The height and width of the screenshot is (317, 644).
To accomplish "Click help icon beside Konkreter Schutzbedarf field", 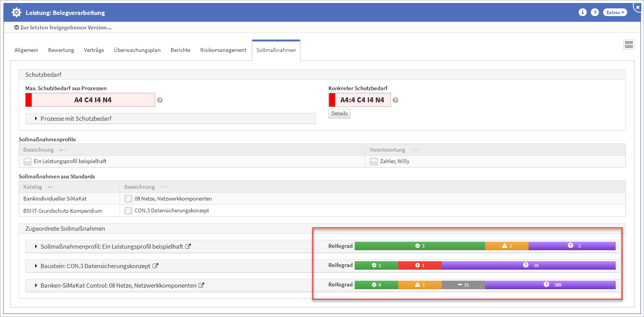I will coord(396,100).
